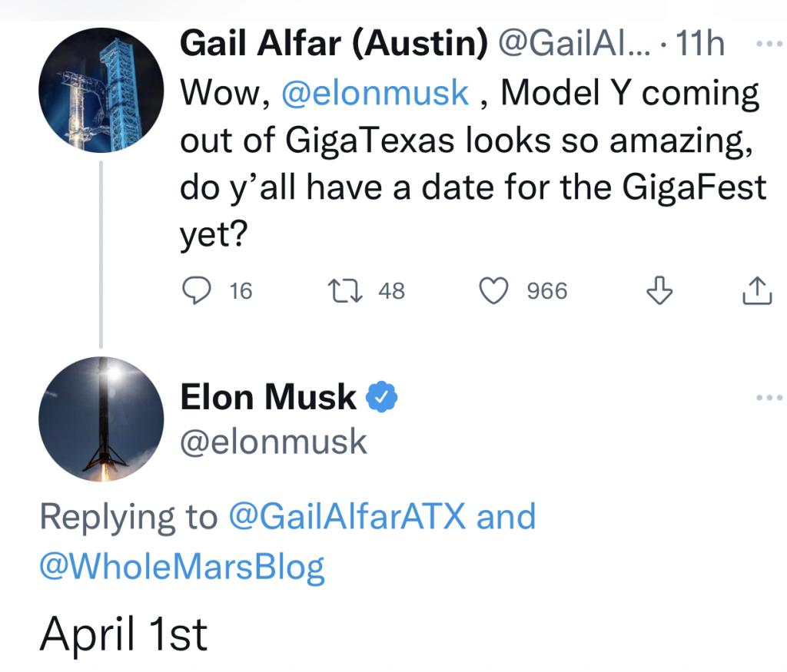Click Gail Alfar (Austin) display name
The height and width of the screenshot is (672, 787).
pyautogui.click(x=334, y=45)
